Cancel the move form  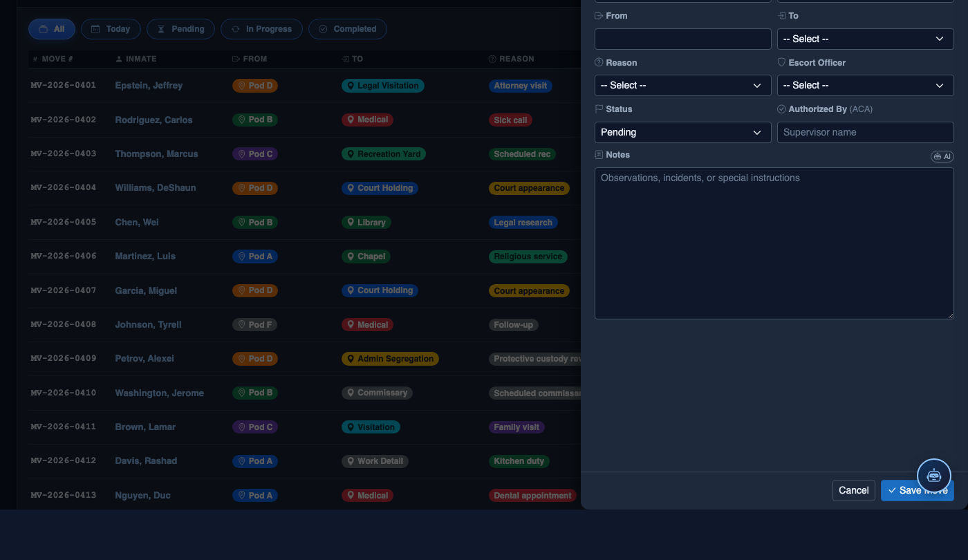click(x=853, y=490)
